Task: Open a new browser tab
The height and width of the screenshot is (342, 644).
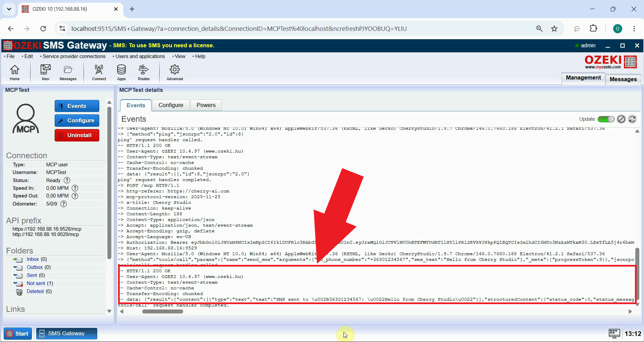Action: [x=132, y=9]
